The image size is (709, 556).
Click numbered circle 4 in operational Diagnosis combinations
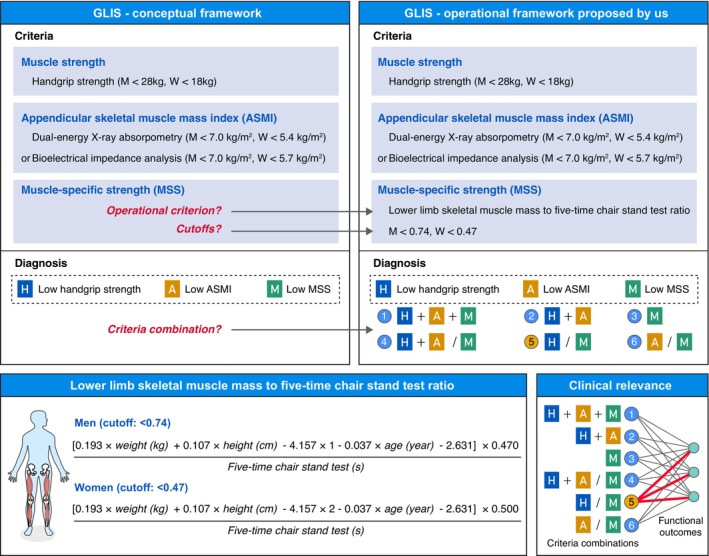384,342
